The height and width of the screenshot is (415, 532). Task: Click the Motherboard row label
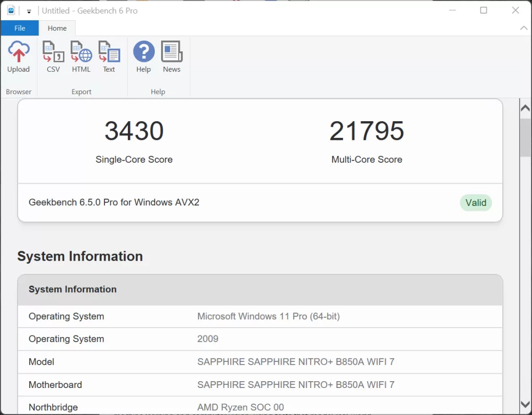55,385
